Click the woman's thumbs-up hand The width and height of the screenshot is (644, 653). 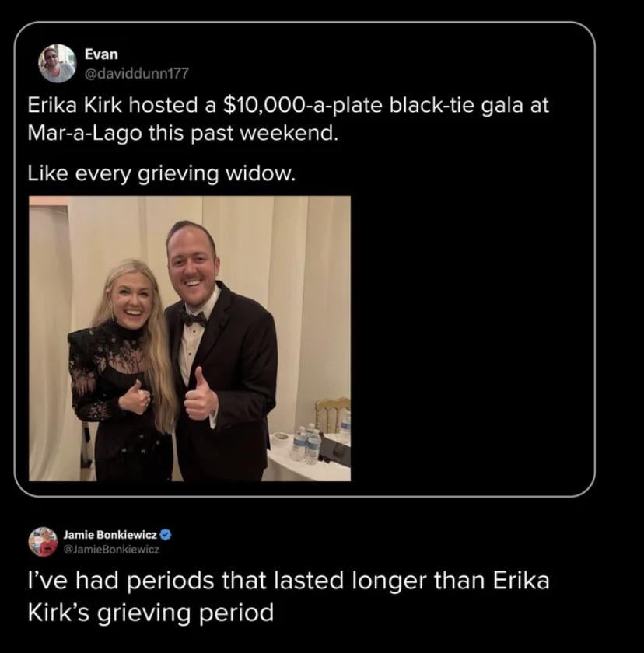pyautogui.click(x=135, y=398)
